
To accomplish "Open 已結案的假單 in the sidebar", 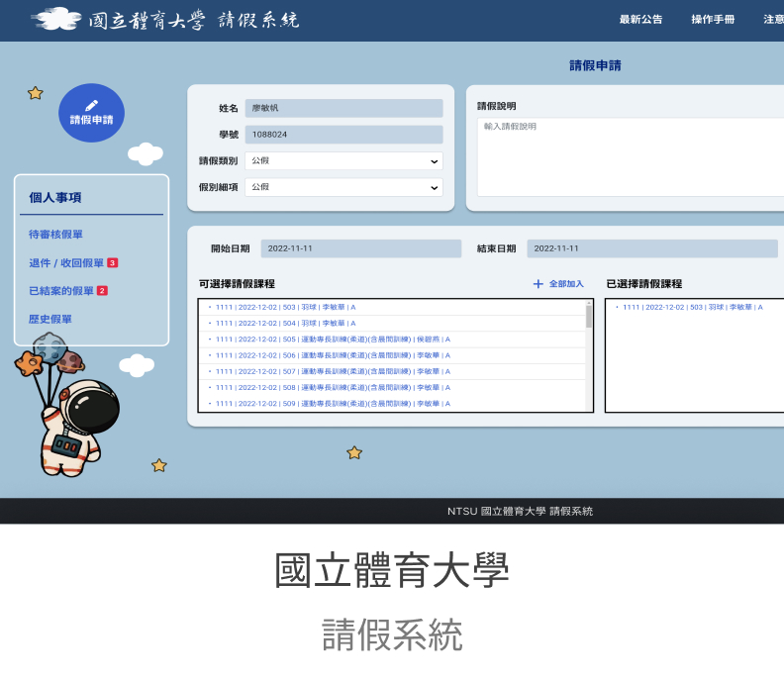I will pos(61,291).
